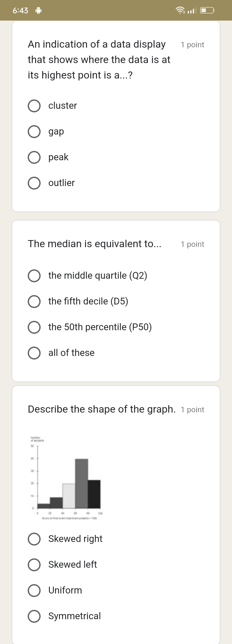Tap the battery icon in status bar

pyautogui.click(x=207, y=11)
